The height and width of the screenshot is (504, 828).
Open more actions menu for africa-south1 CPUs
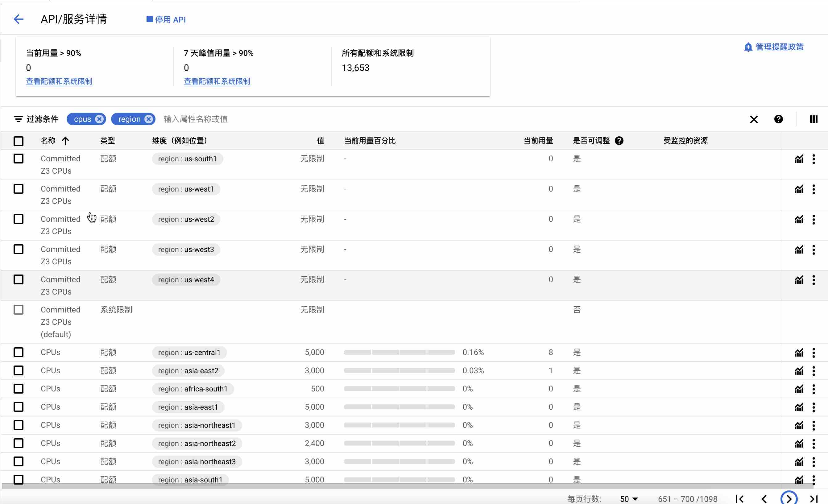coord(814,388)
